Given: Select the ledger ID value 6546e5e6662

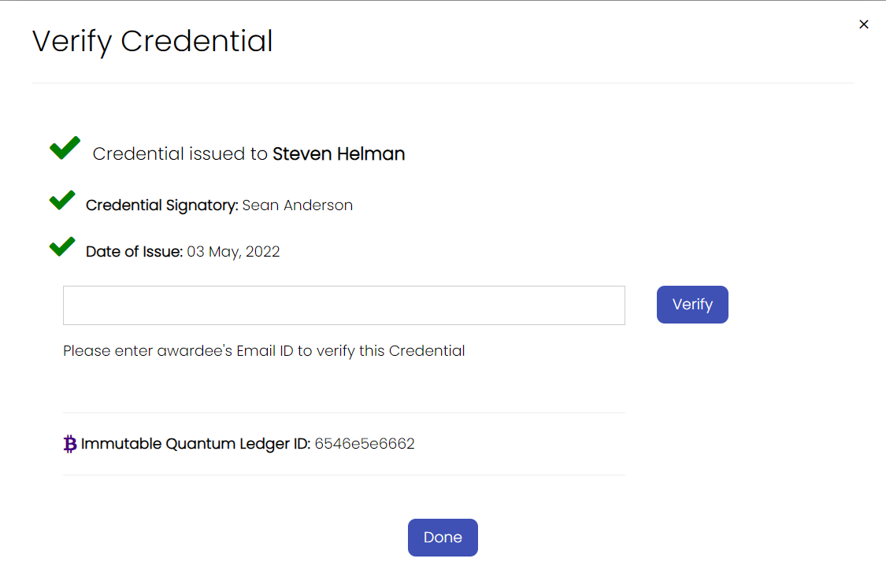Looking at the screenshot, I should tap(365, 443).
